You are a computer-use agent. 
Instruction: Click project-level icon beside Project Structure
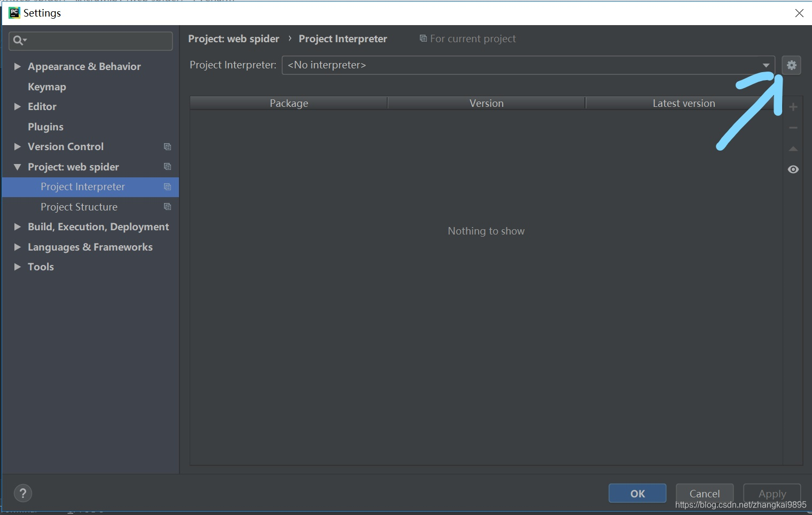pos(167,207)
